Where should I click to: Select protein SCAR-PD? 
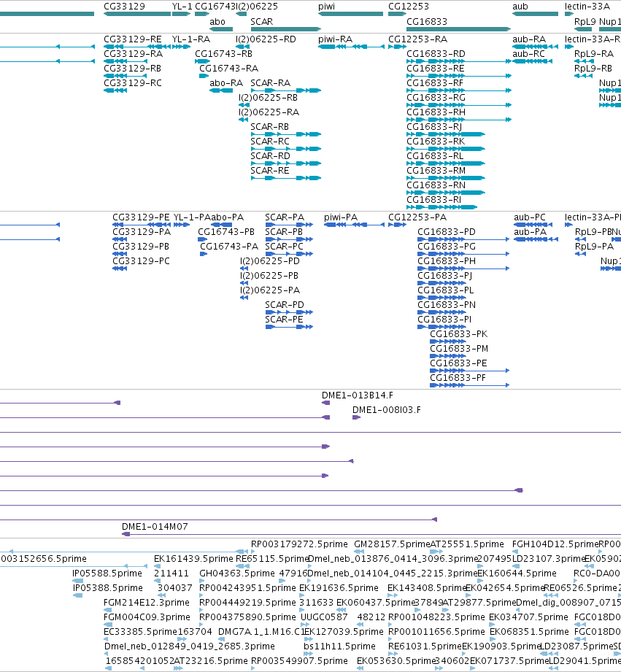click(x=289, y=312)
